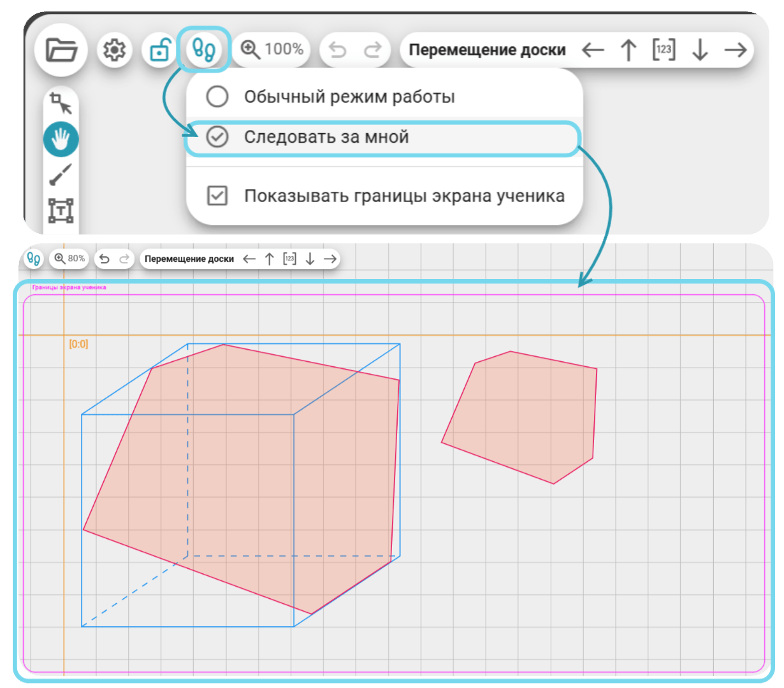Viewport: 784px width, 688px height.
Task: Open settings via the gear icon
Action: 115,50
